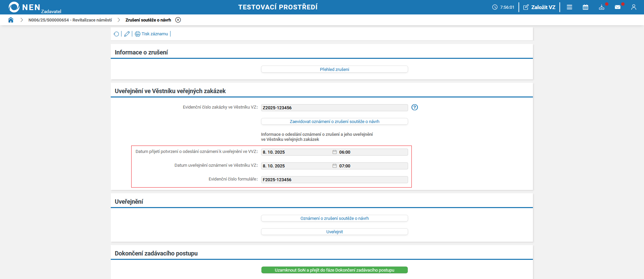The width and height of the screenshot is (644, 279).
Task: Click Přehled zrušení button
Action: coord(335,69)
